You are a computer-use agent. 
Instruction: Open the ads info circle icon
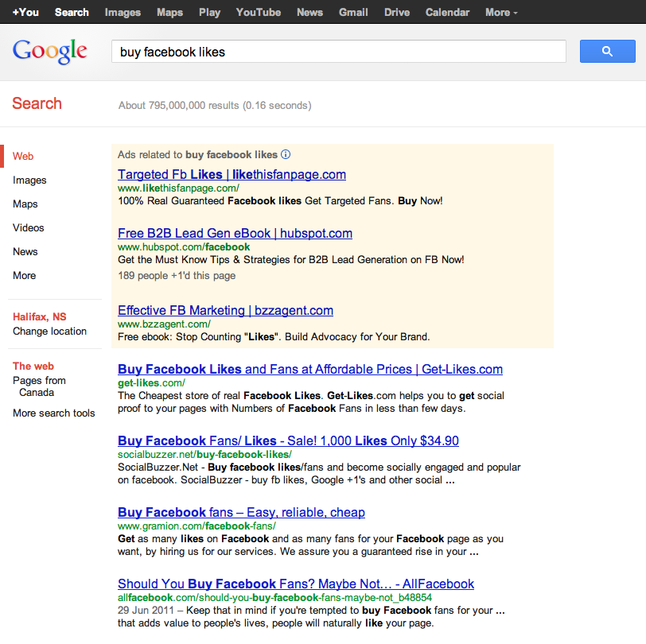286,154
